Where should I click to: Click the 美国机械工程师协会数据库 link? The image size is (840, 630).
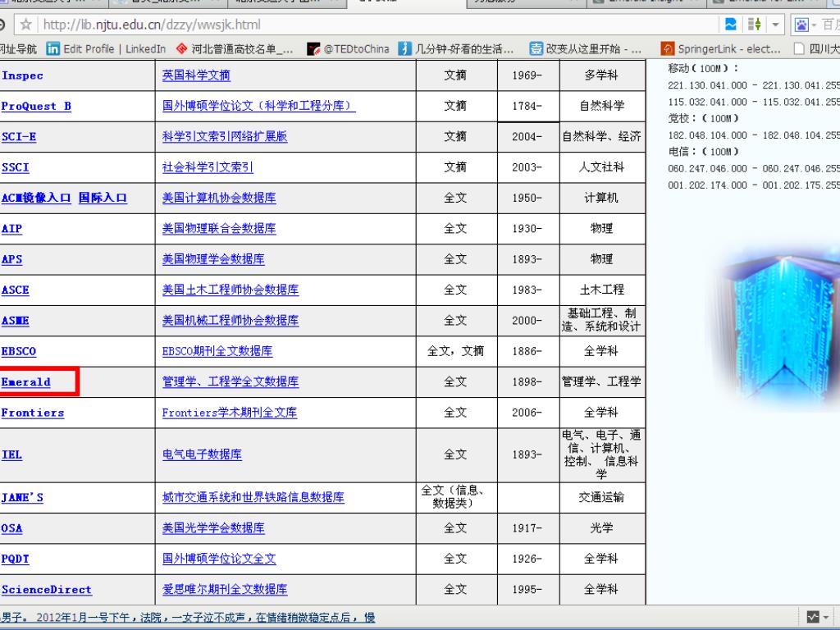click(x=231, y=321)
